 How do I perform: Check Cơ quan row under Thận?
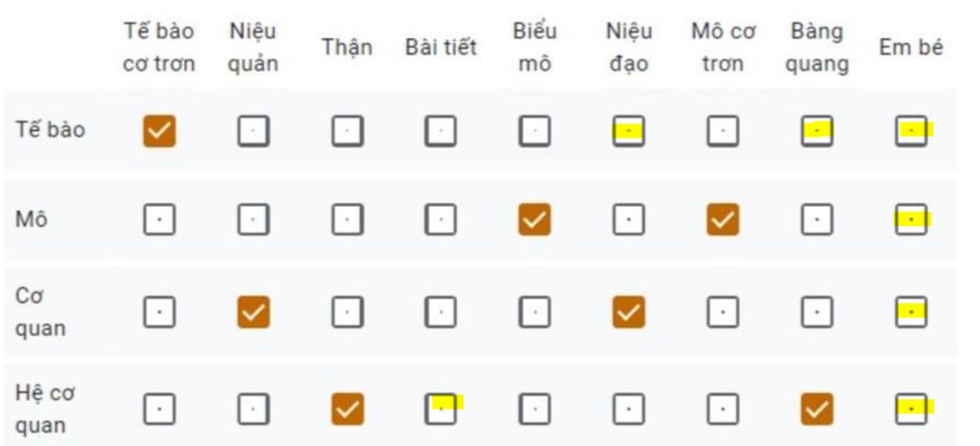pos(347,312)
